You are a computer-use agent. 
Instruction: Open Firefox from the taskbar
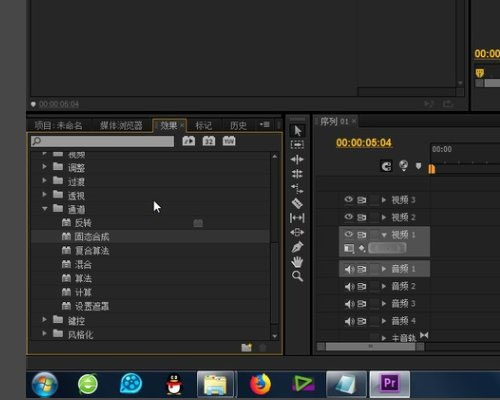(x=260, y=384)
